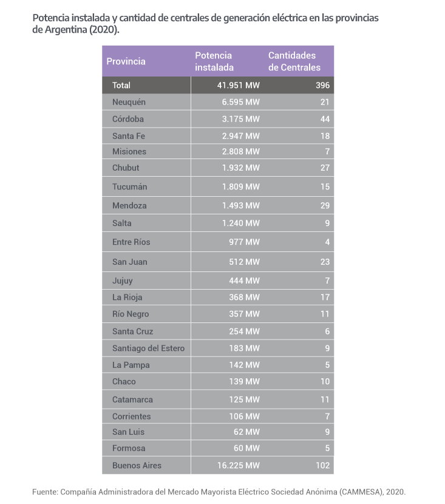Image resolution: width=445 pixels, height=504 pixels.
Task: Click the Buenos Aires province cell
Action: [x=137, y=466]
